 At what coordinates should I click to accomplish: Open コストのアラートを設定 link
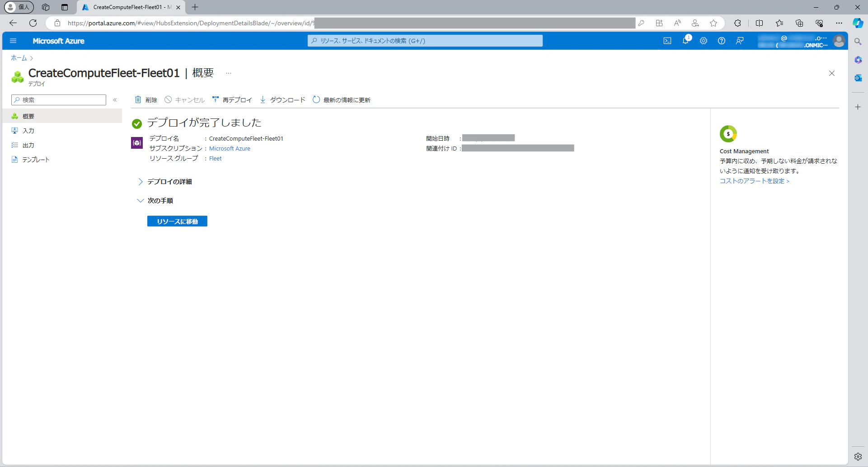(754, 181)
